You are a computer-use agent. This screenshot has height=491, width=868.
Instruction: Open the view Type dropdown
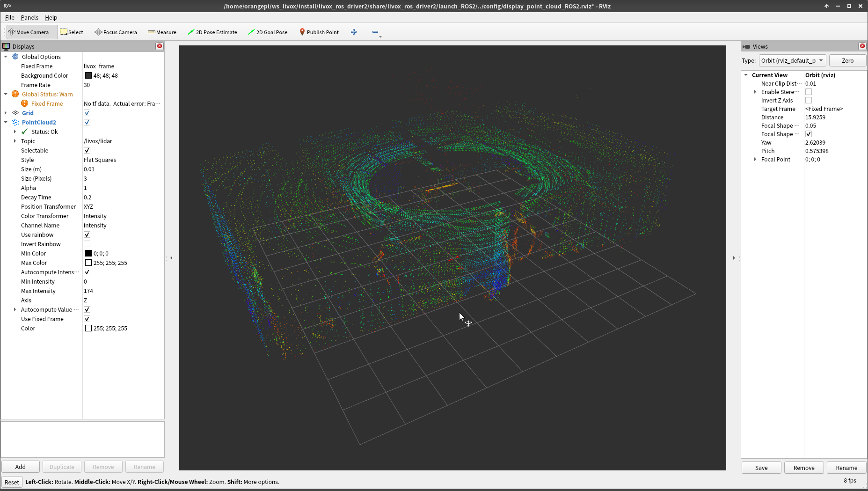pyautogui.click(x=792, y=60)
